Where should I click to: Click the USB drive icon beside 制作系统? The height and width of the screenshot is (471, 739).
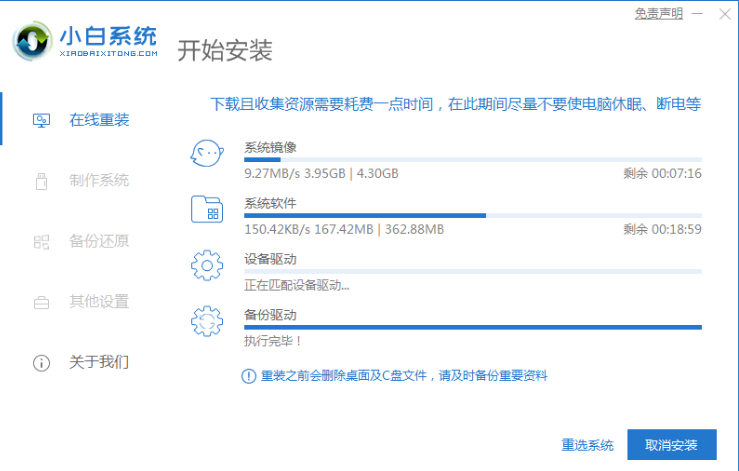point(42,181)
